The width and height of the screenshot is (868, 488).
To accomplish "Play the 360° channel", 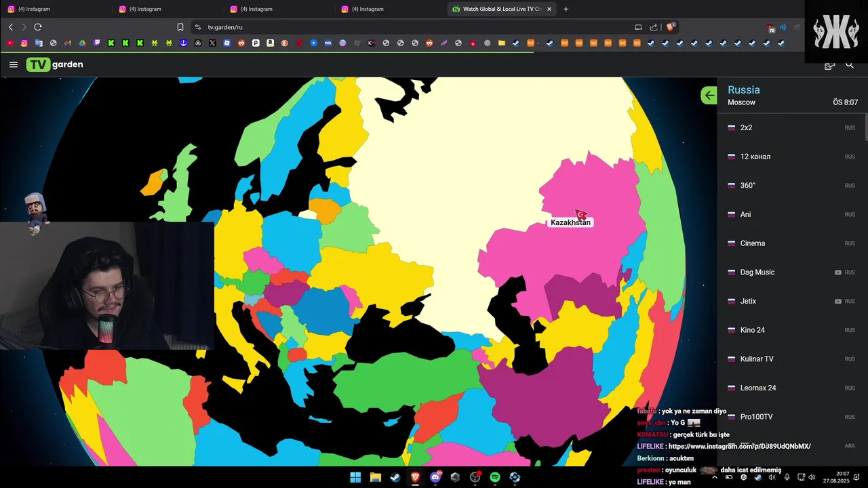I will pos(791,186).
